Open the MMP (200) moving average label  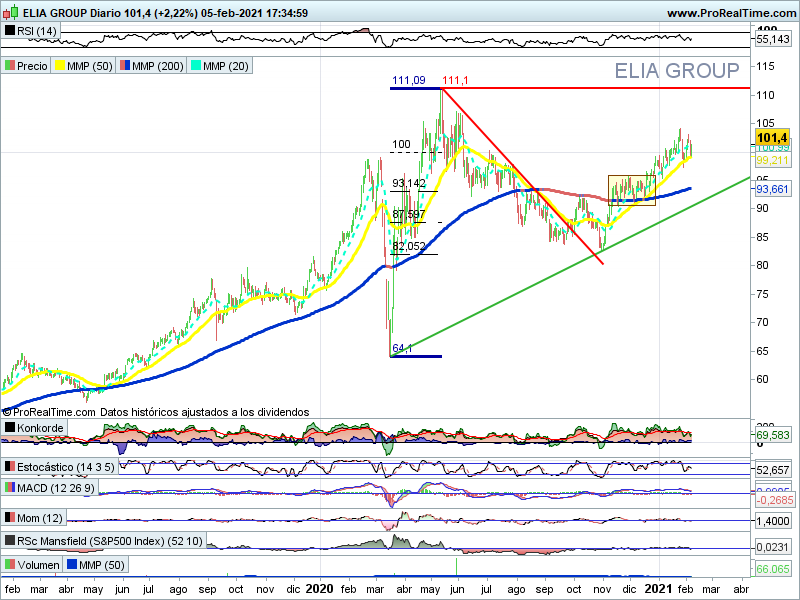pyautogui.click(x=157, y=66)
